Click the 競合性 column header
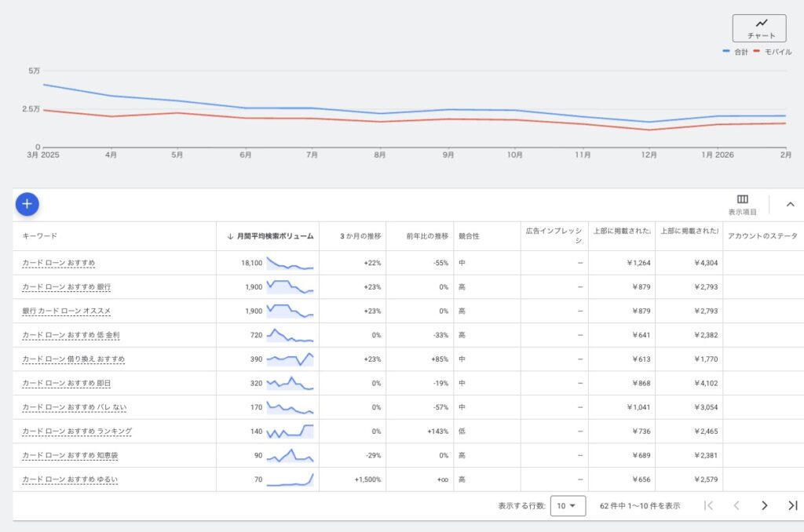 [x=469, y=236]
